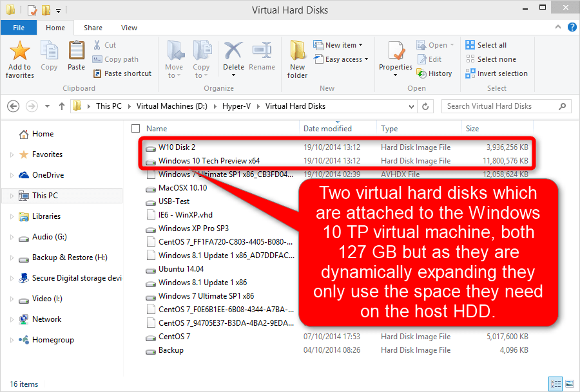
Task: Navigate to Hyper-V in the address bar
Action: pos(237,106)
